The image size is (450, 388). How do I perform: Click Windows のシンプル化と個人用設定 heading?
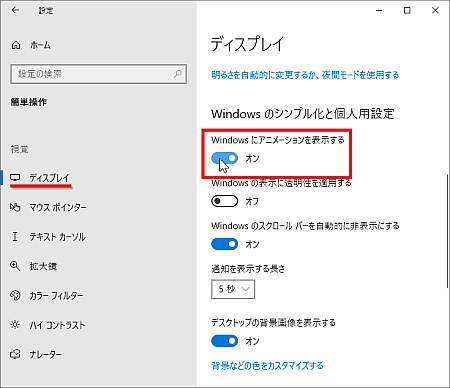point(303,114)
